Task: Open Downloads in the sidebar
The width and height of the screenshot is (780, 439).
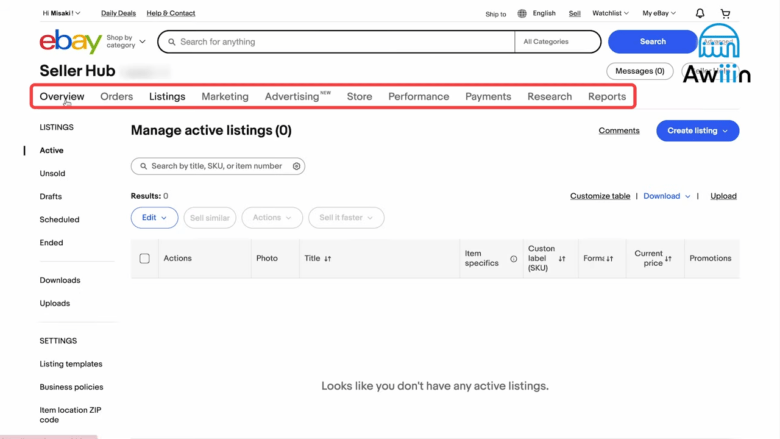Action: coord(60,280)
